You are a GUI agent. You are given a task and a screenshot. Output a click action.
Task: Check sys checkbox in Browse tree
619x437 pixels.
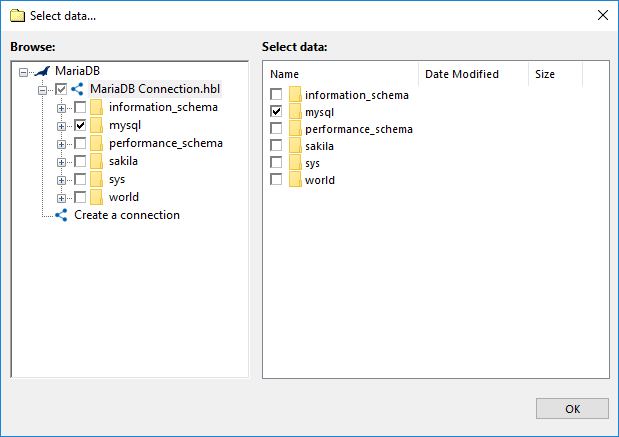tap(80, 180)
